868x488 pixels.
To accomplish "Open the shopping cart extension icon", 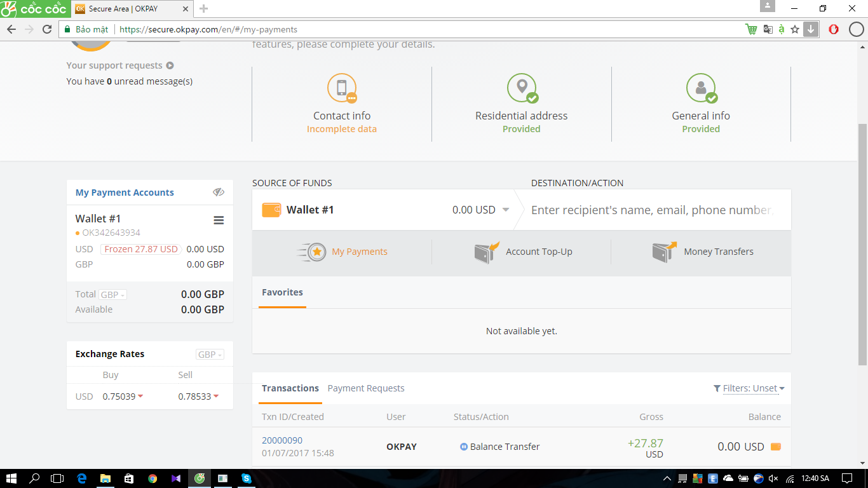I will [751, 29].
